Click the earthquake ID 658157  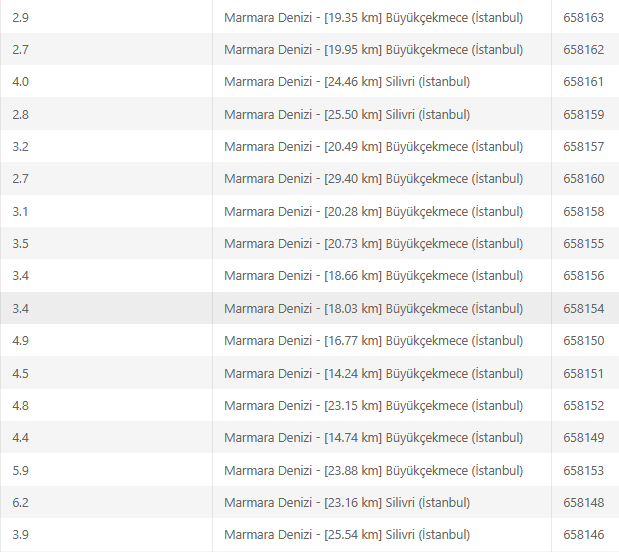(x=583, y=147)
